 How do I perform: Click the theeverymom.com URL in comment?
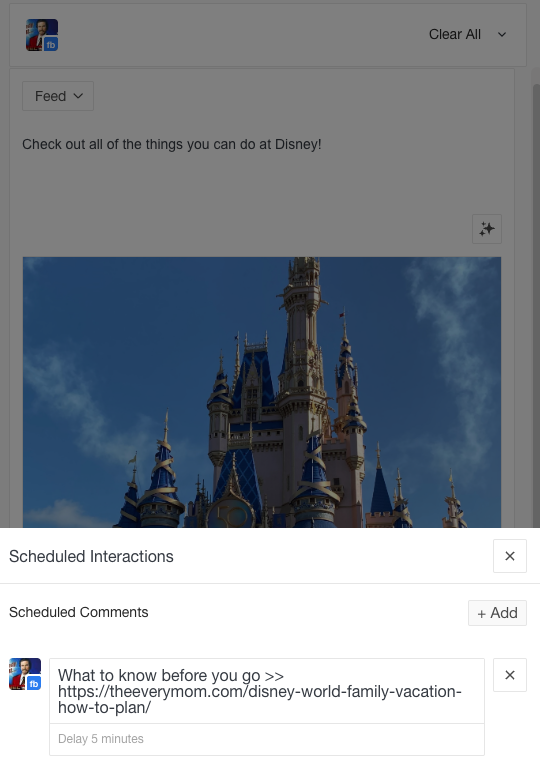(x=260, y=699)
